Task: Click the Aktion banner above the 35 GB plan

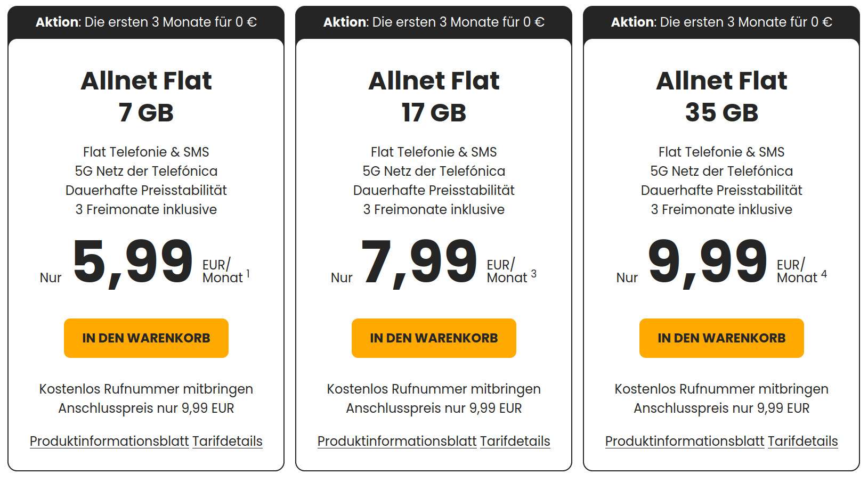Action: click(x=721, y=22)
